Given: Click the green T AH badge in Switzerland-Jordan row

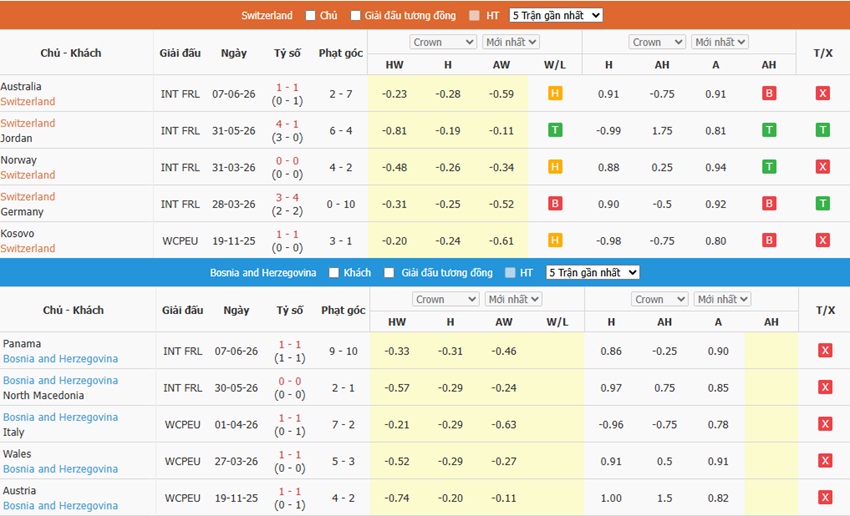Looking at the screenshot, I should pyautogui.click(x=769, y=130).
